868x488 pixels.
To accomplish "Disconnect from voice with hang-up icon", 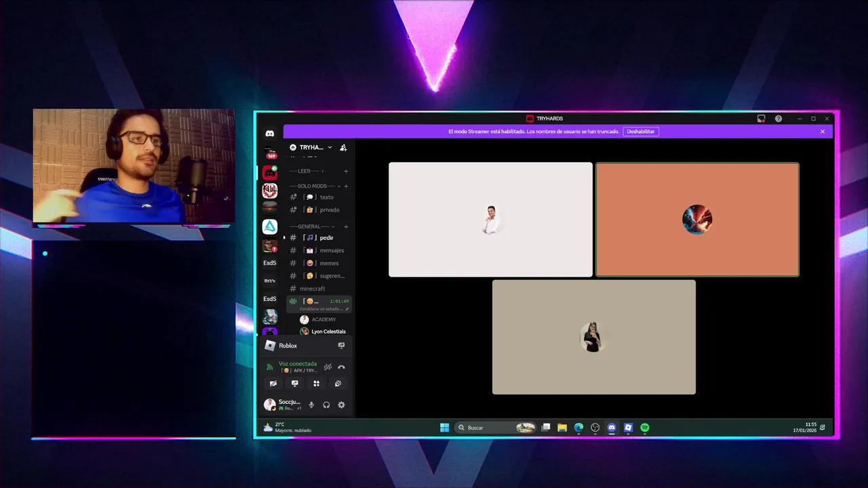I will (x=341, y=367).
